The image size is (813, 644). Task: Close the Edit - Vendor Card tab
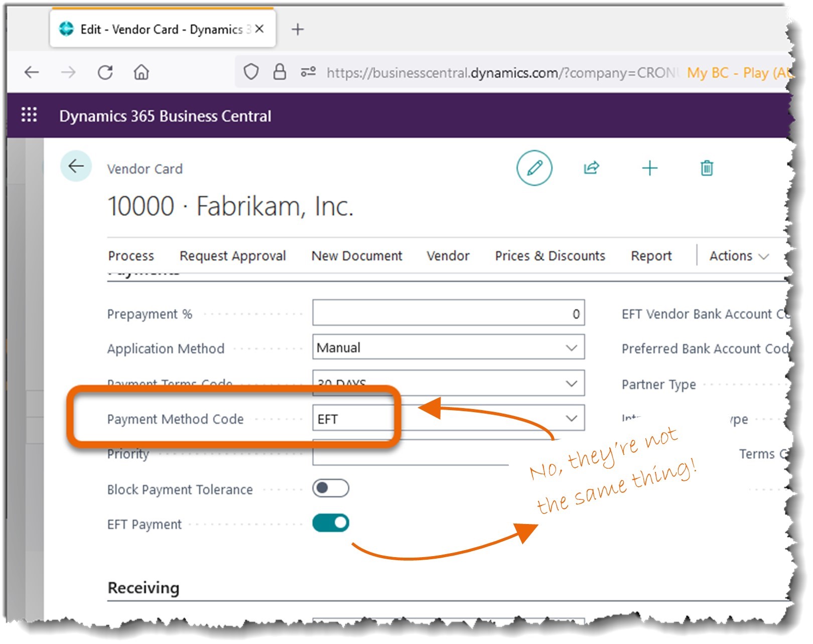pyautogui.click(x=259, y=29)
